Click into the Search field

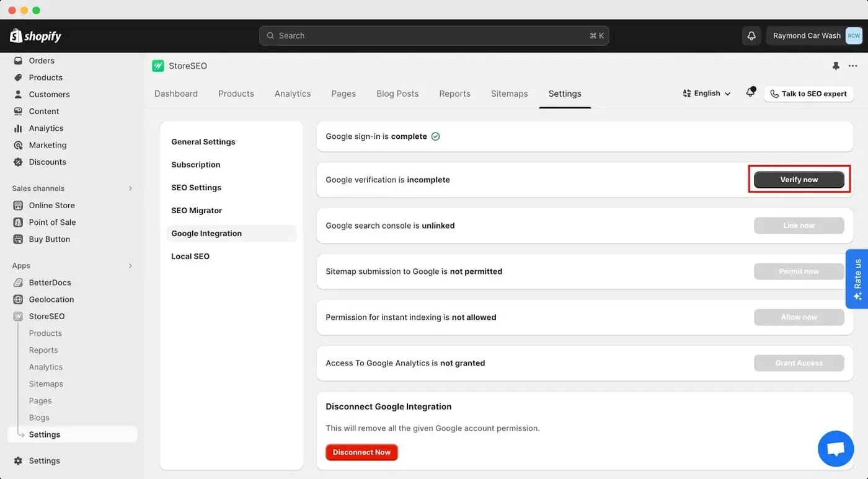click(x=434, y=36)
